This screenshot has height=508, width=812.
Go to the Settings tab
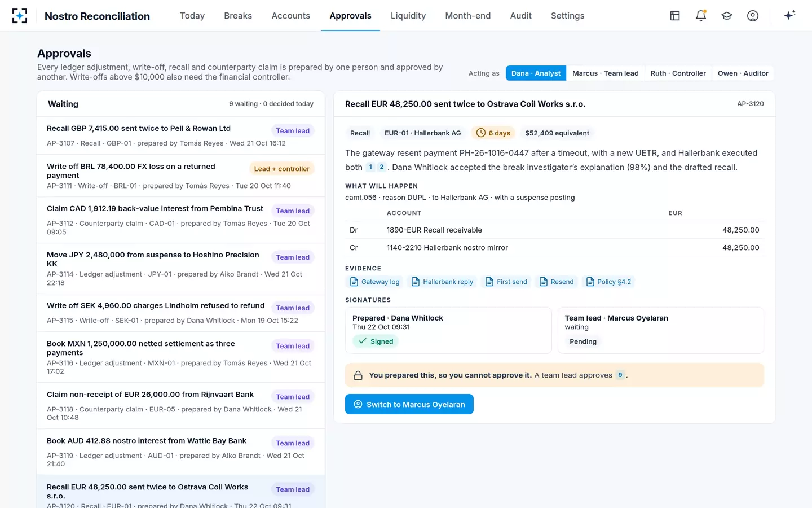pyautogui.click(x=568, y=16)
